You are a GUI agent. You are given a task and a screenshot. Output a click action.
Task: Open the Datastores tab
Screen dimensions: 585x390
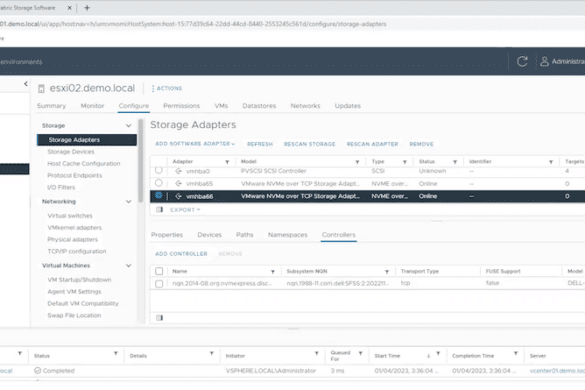[259, 106]
